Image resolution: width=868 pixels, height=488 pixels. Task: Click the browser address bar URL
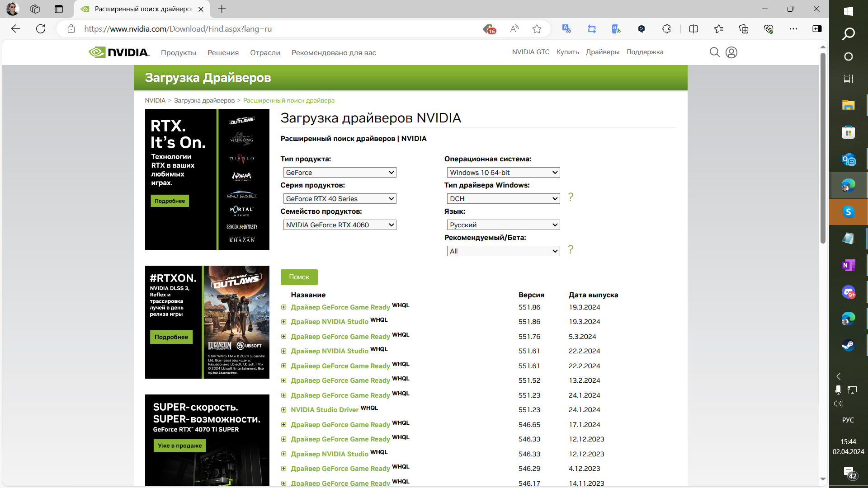point(178,29)
